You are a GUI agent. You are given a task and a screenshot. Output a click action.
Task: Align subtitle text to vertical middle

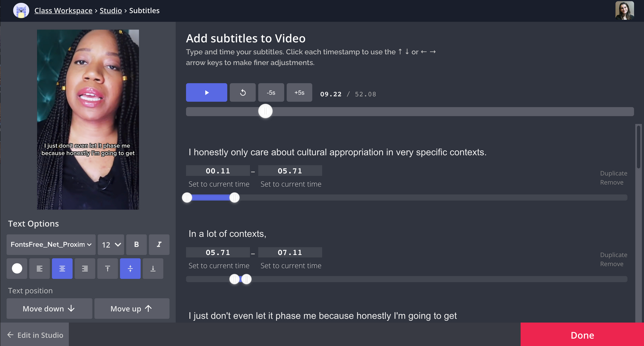tap(130, 269)
